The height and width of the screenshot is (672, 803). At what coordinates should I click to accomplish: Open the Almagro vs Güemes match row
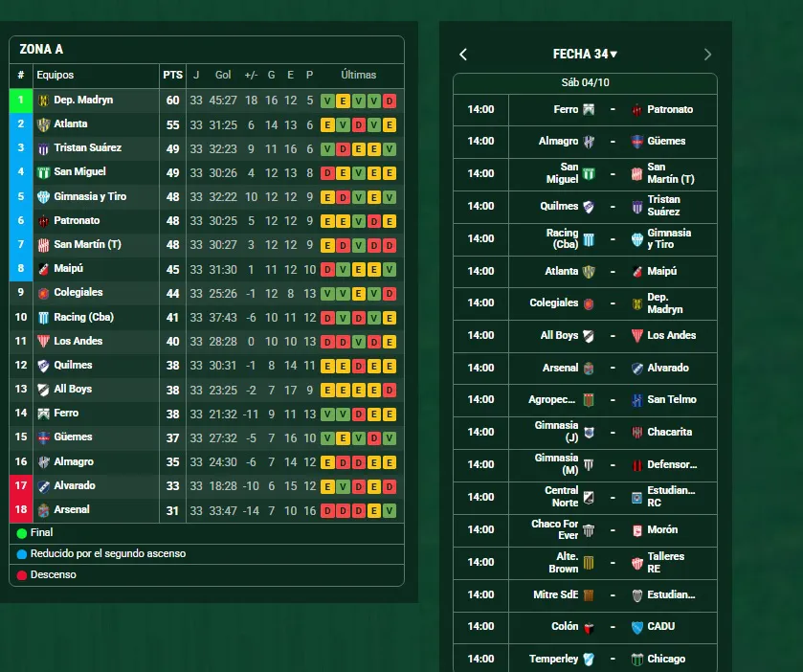coord(585,142)
